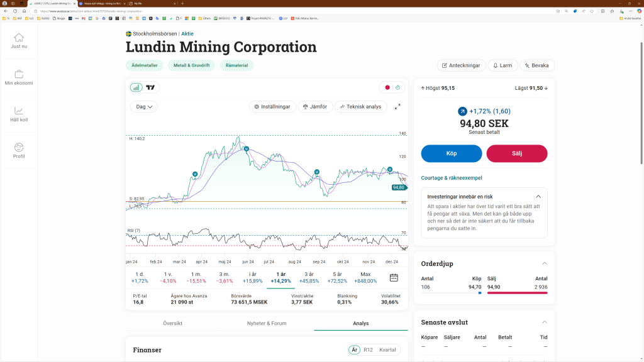Go to Min ekonomi in the sidebar
644x362 pixels.
click(19, 78)
